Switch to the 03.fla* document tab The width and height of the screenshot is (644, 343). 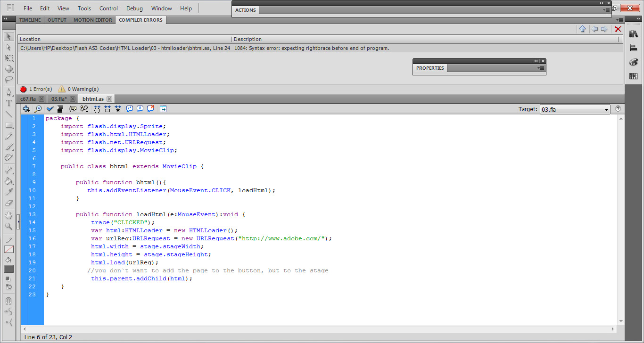coord(59,99)
